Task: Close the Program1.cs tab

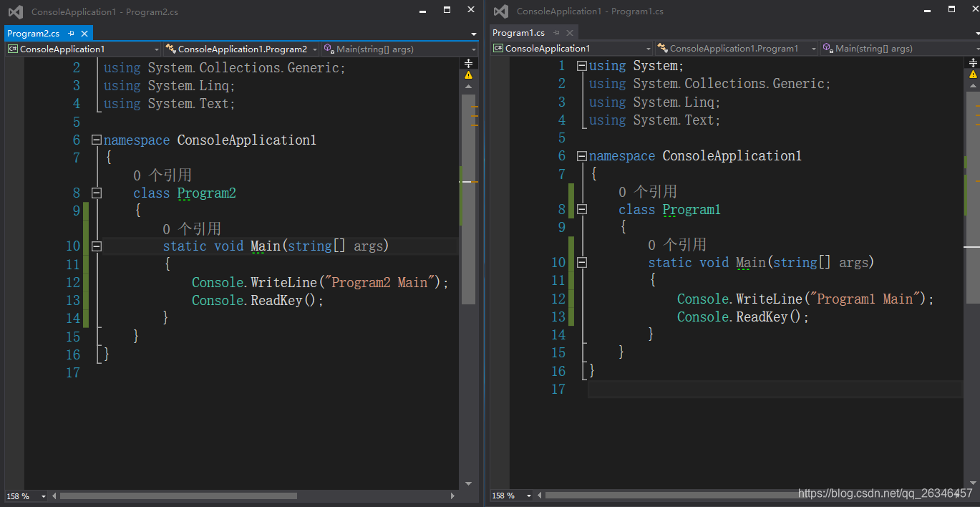Action: (570, 33)
